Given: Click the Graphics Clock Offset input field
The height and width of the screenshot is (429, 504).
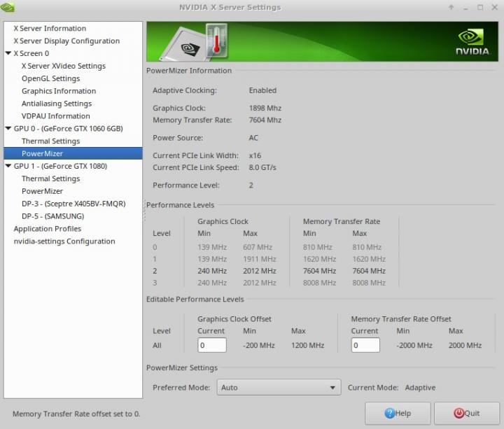Looking at the screenshot, I should [x=212, y=345].
